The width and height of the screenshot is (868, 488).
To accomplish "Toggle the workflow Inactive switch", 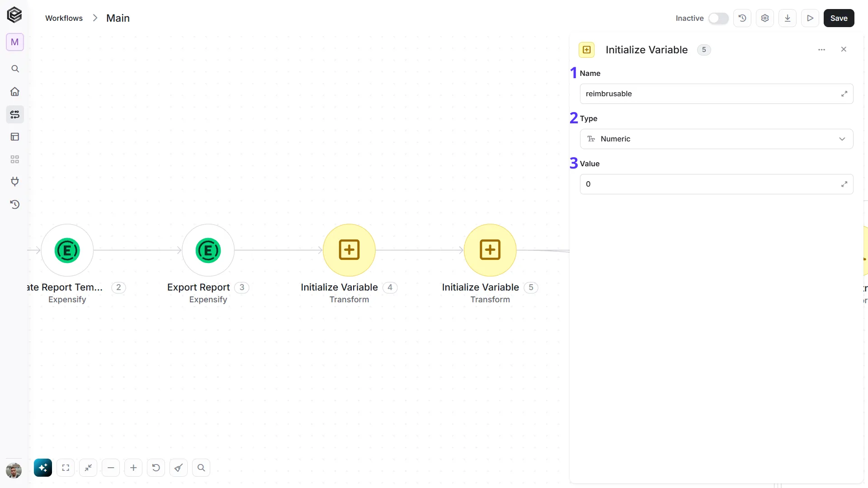I will [718, 18].
